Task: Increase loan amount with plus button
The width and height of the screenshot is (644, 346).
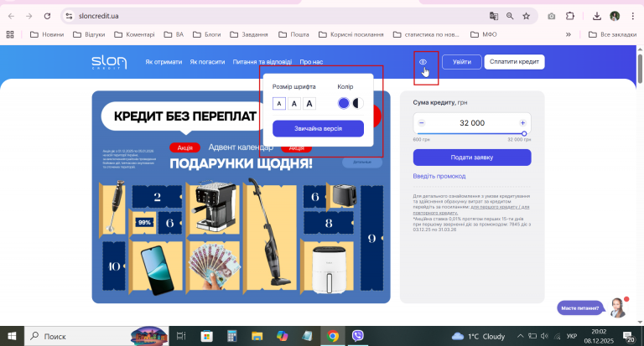Action: 522,122
